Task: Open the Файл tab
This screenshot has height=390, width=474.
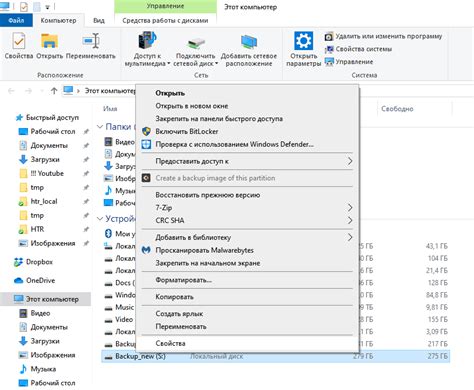Action: (x=16, y=20)
